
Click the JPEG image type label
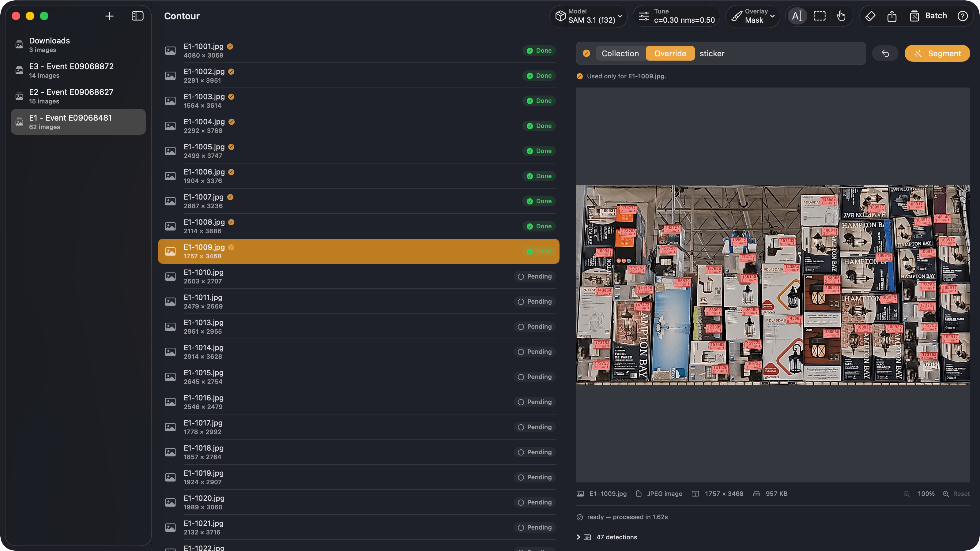tap(664, 493)
